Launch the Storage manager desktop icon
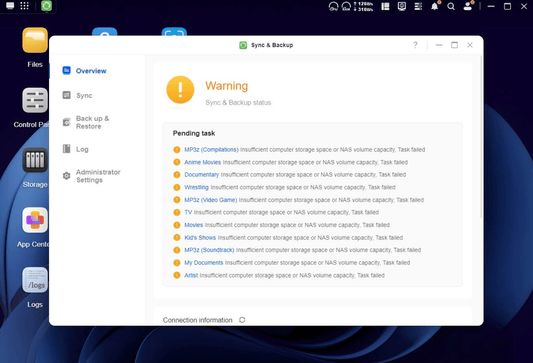Image resolution: width=533 pixels, height=363 pixels. (x=35, y=160)
